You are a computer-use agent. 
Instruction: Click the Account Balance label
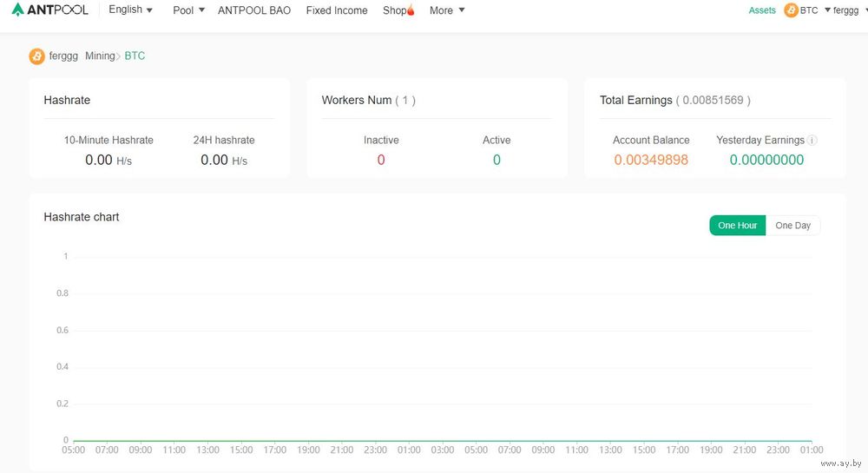651,140
